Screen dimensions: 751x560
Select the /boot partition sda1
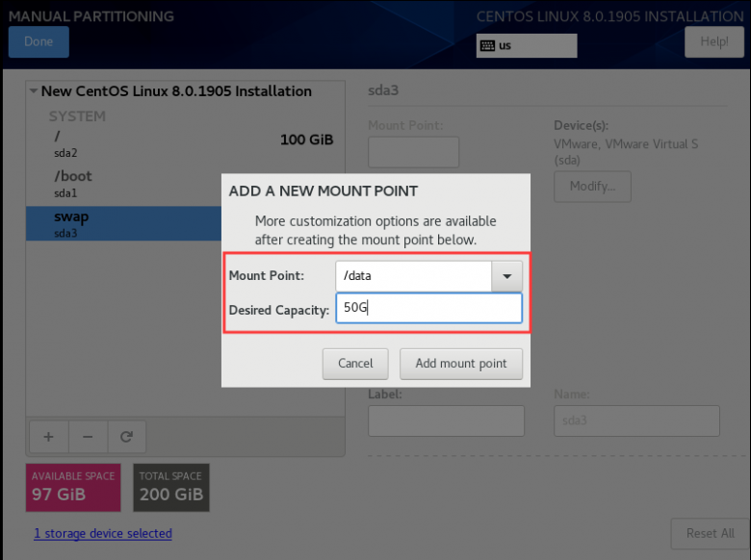[124, 184]
